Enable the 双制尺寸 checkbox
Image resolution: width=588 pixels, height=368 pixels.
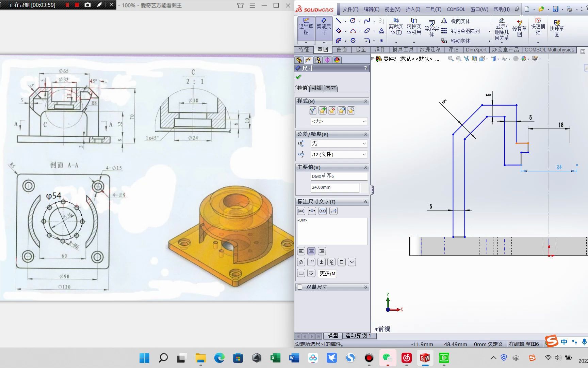point(300,287)
